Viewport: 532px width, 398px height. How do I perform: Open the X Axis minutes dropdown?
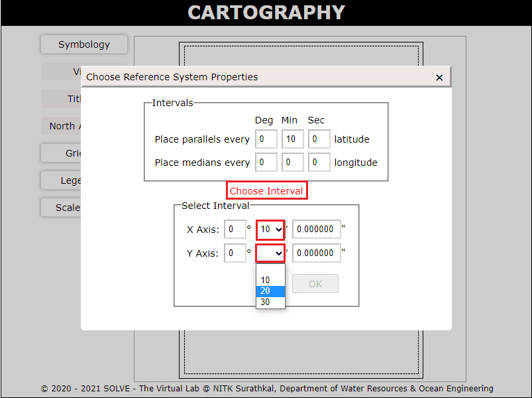tap(270, 230)
